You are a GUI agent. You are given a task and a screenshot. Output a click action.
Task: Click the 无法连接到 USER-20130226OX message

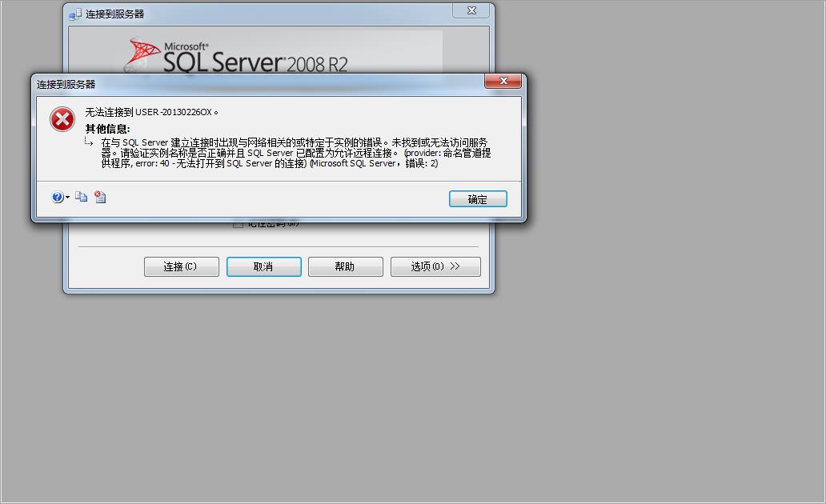(151, 112)
